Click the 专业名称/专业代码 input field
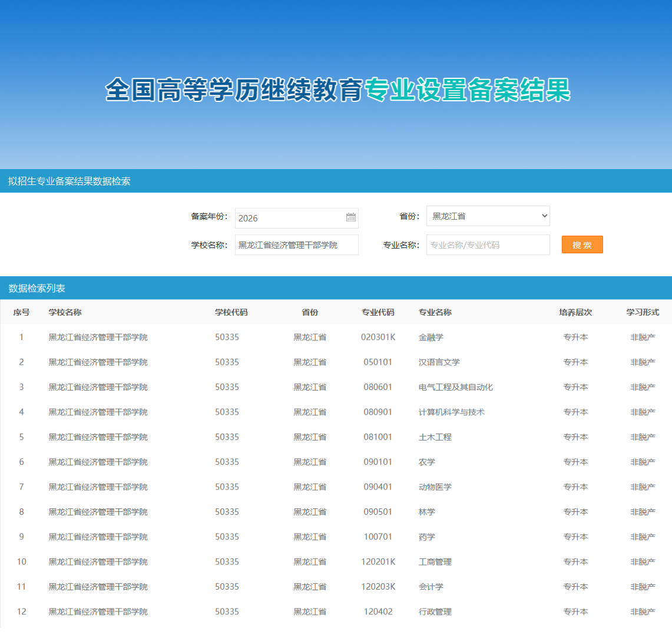This screenshot has width=672, height=635. click(488, 245)
